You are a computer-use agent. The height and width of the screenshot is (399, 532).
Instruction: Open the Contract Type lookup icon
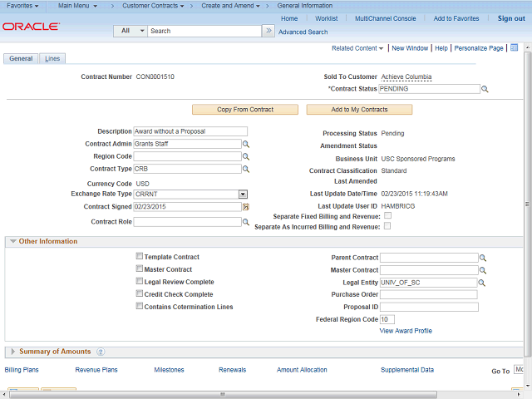pos(246,169)
